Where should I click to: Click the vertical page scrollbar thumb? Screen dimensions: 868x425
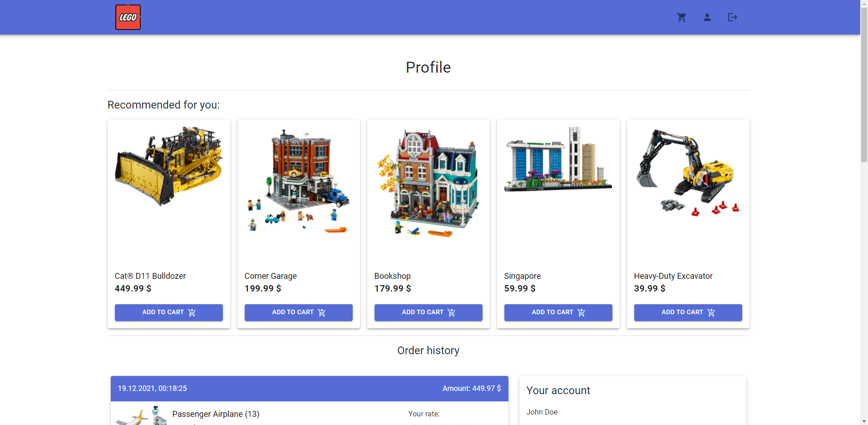click(x=864, y=84)
